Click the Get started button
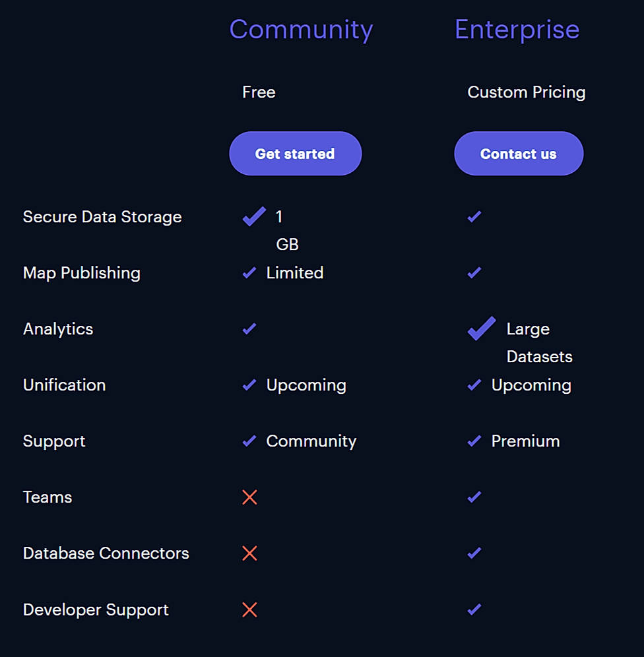644x657 pixels. click(x=296, y=153)
